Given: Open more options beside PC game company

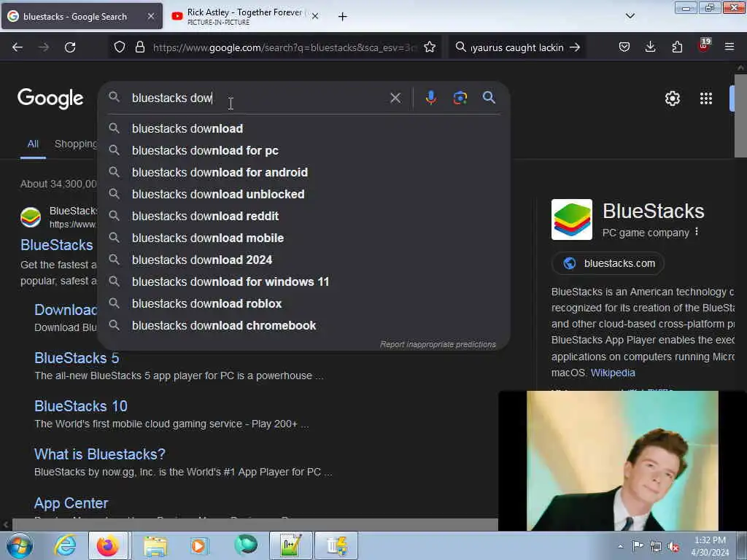Looking at the screenshot, I should click(697, 231).
